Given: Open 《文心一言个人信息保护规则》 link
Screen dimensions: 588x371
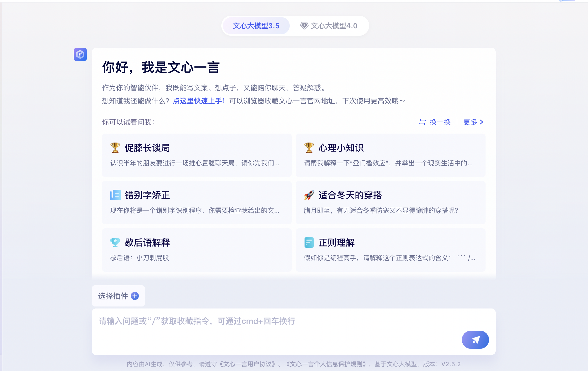Looking at the screenshot, I should click(x=326, y=364).
